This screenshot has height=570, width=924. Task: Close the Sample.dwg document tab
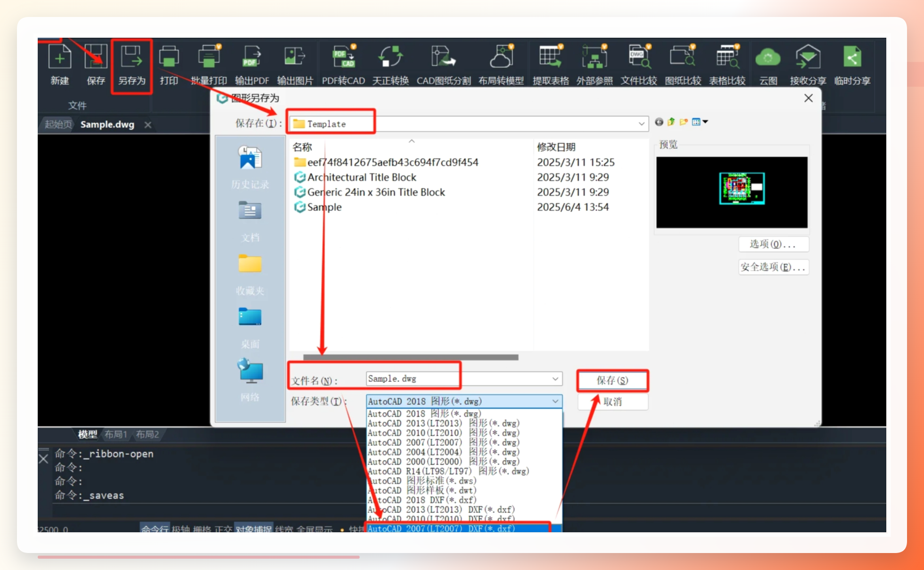(148, 125)
